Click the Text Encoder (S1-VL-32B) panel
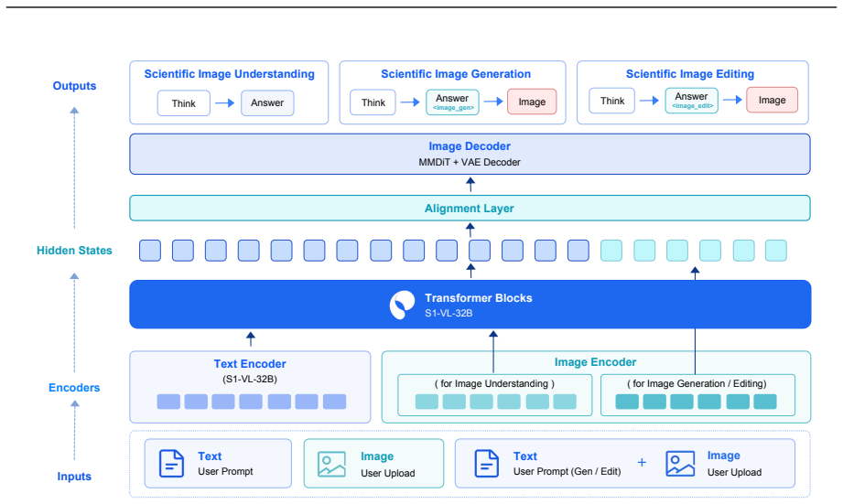The image size is (843, 504). coord(250,387)
